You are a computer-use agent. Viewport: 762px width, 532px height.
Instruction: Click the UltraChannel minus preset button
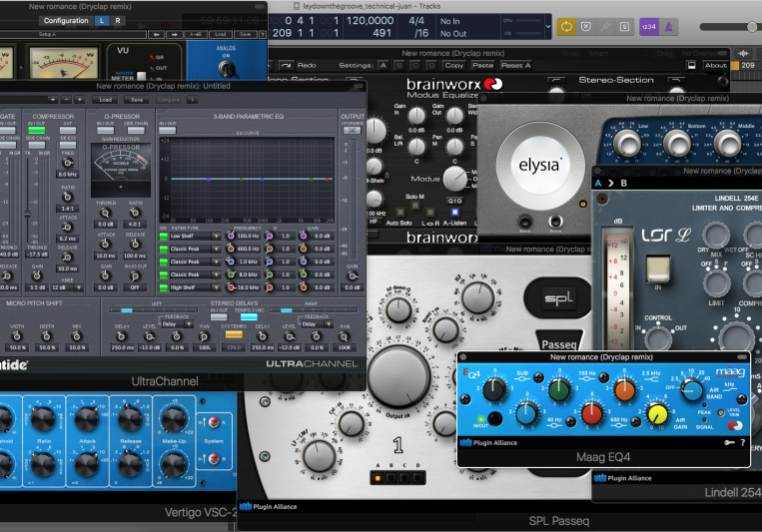pos(67,100)
